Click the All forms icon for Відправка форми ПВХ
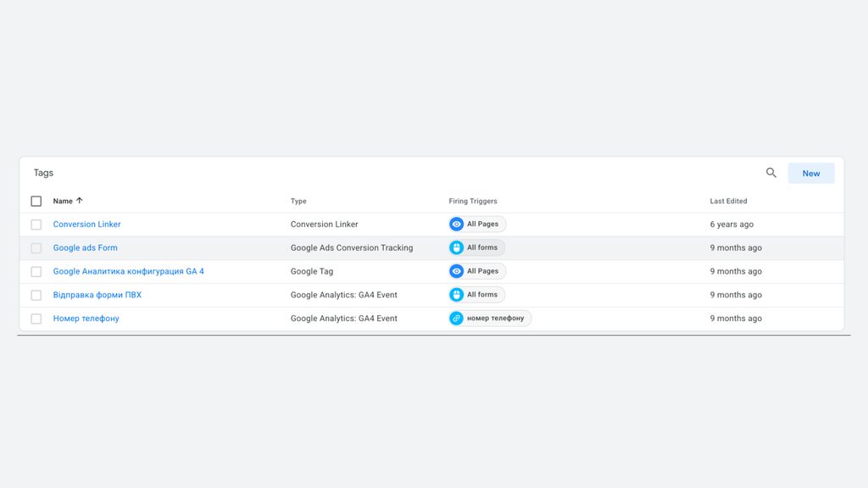 tap(456, 295)
